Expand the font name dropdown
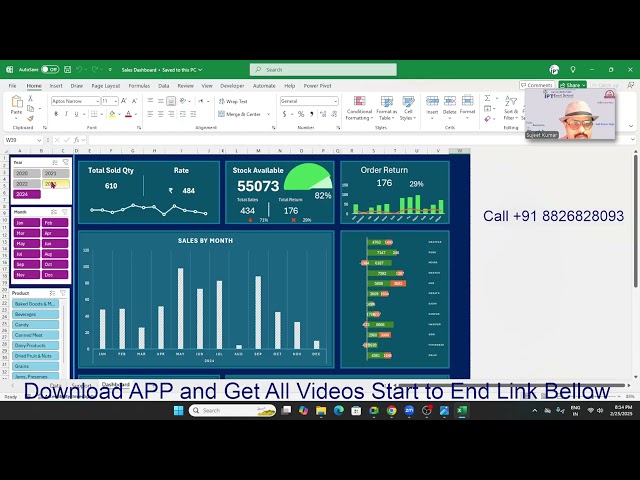This screenshot has height=480, width=640. [x=97, y=101]
